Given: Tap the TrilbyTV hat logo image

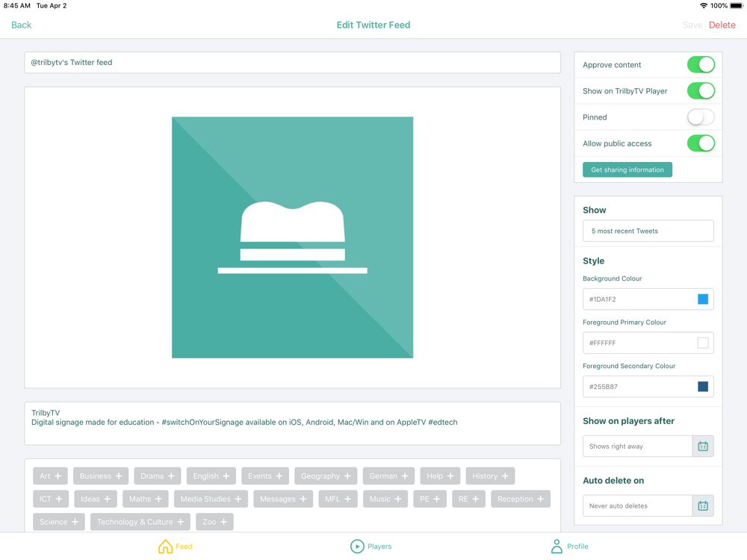Looking at the screenshot, I should click(x=293, y=237).
